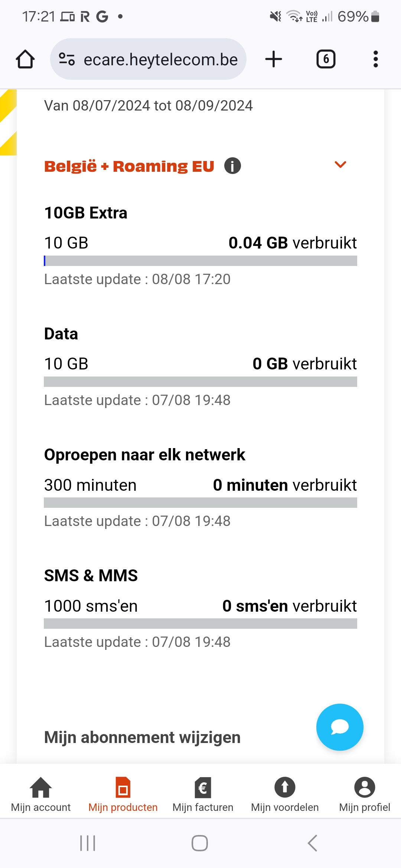Image resolution: width=401 pixels, height=868 pixels.
Task: Click the 10GB Extra usage progress bar
Action: [200, 261]
